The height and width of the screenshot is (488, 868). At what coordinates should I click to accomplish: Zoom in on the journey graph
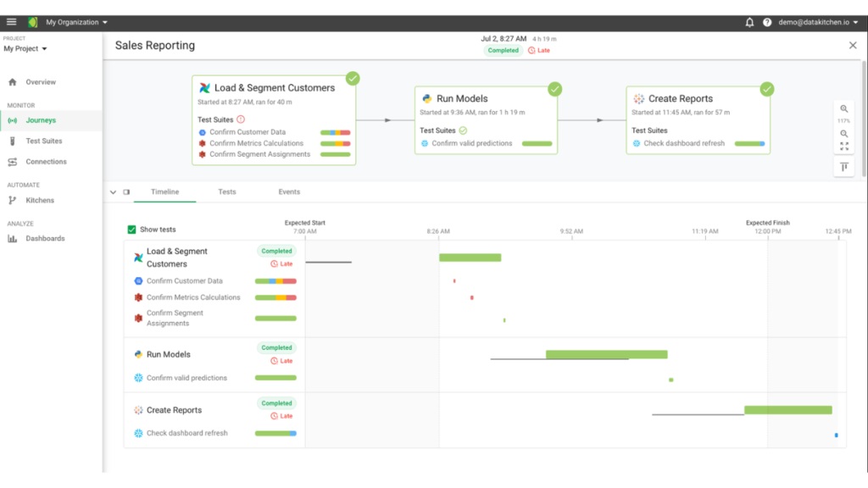pos(844,108)
